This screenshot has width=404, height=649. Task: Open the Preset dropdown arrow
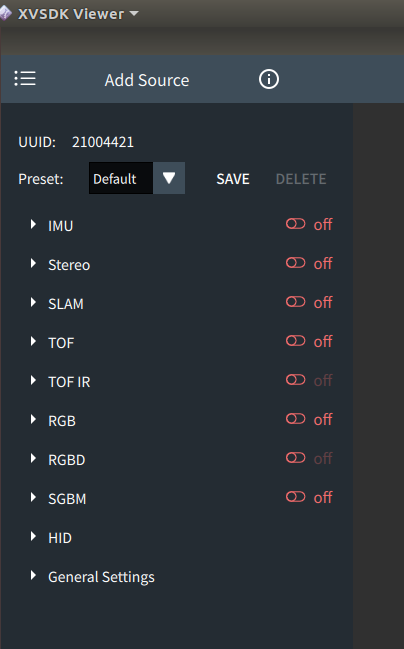[x=169, y=178]
